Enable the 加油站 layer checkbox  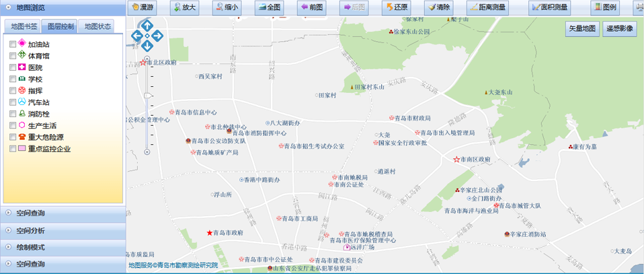click(13, 44)
